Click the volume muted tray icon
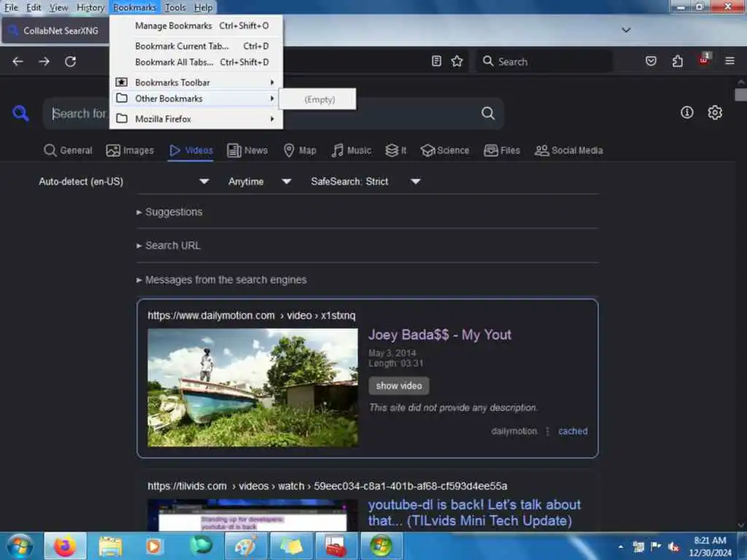The height and width of the screenshot is (560, 747). coord(673,547)
